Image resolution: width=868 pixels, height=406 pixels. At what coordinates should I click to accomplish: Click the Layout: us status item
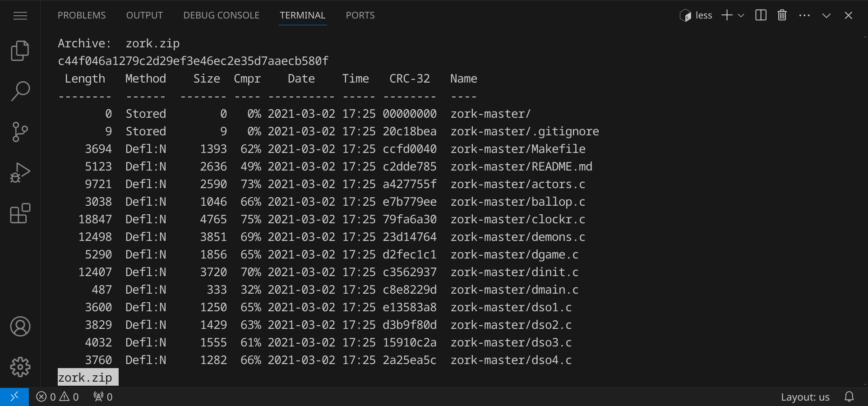(805, 397)
